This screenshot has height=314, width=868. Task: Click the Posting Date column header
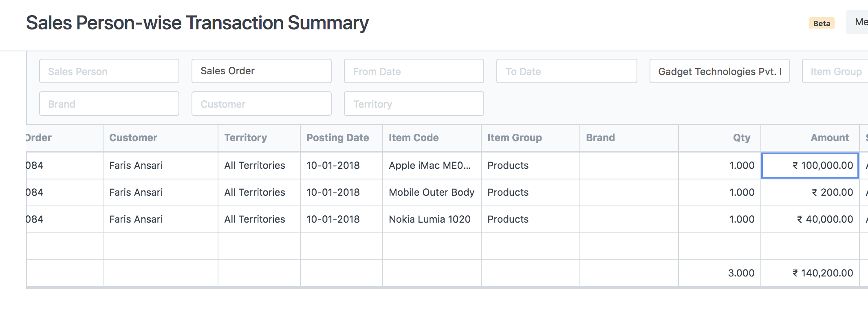[x=337, y=138]
